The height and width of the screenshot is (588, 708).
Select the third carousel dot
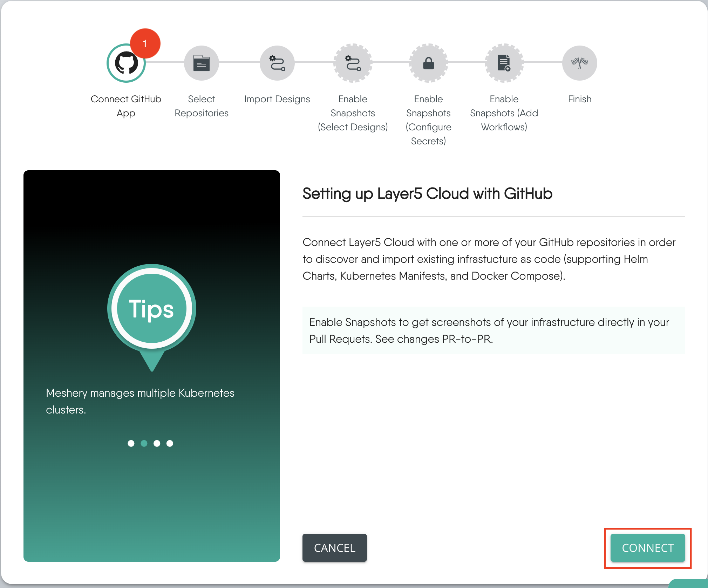[157, 443]
